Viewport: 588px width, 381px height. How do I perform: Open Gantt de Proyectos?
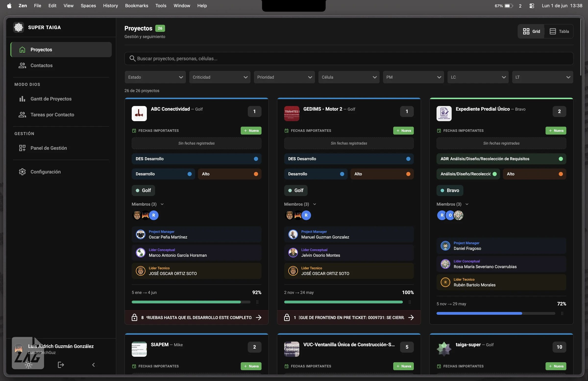pyautogui.click(x=61, y=99)
